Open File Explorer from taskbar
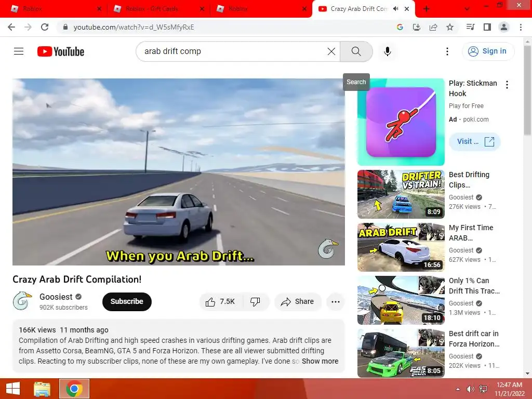Viewport: 532px width, 399px height. [42, 389]
